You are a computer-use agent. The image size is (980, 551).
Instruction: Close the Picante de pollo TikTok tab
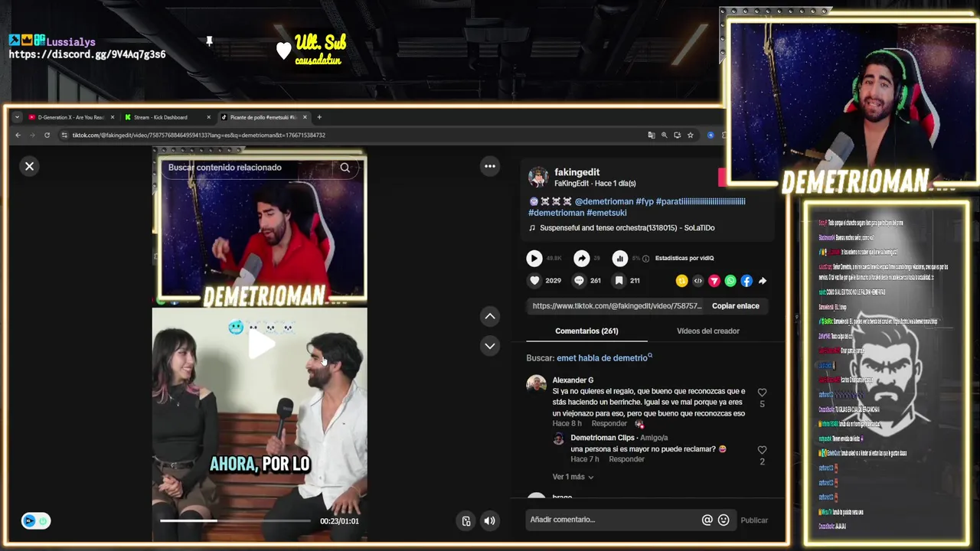(x=305, y=117)
